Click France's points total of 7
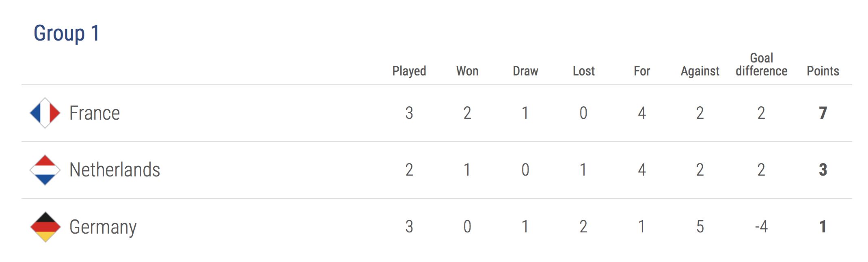Image resolution: width=868 pixels, height=262 pixels. (823, 113)
